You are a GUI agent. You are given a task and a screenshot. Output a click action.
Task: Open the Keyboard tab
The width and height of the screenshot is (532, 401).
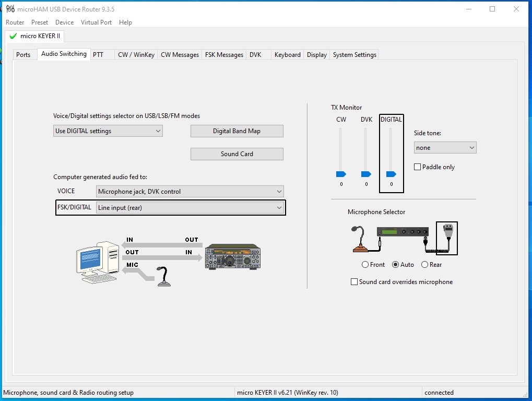(287, 55)
